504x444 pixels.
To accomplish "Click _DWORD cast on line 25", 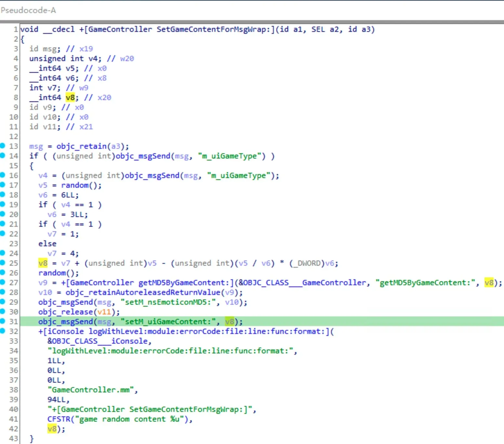I will 307,263.
